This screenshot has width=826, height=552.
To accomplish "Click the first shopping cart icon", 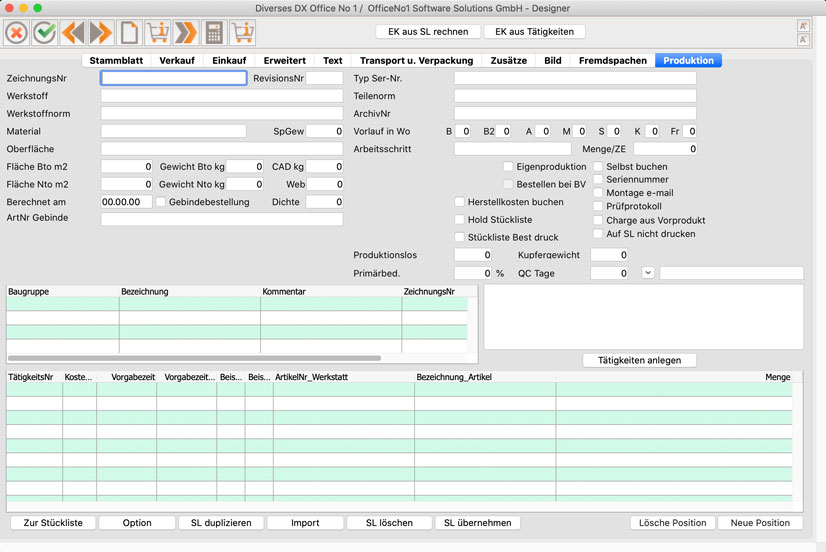I will point(158,33).
